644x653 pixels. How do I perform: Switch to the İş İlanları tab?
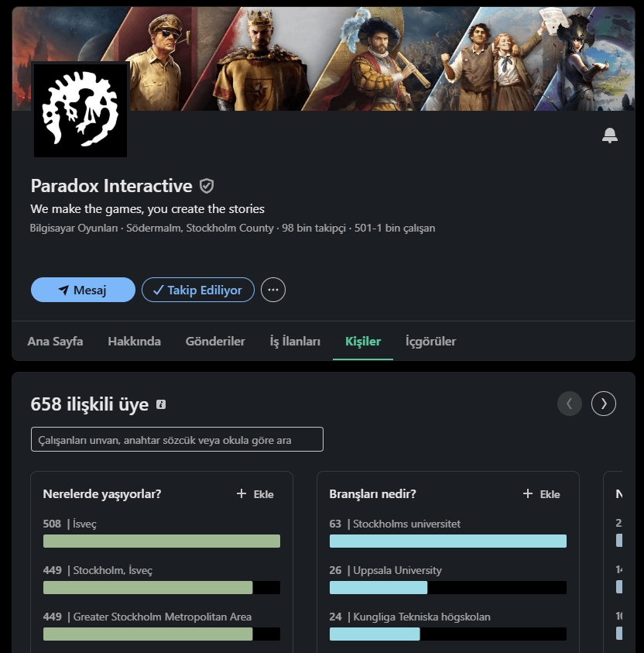(x=295, y=341)
